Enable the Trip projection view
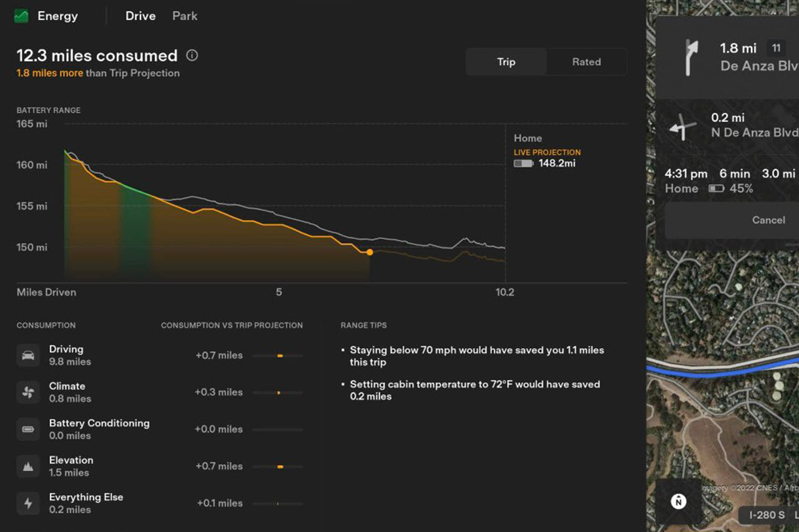 click(506, 62)
